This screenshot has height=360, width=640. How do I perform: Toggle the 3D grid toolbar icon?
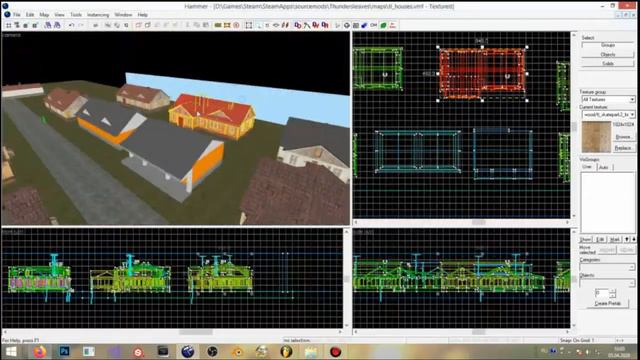17,25
